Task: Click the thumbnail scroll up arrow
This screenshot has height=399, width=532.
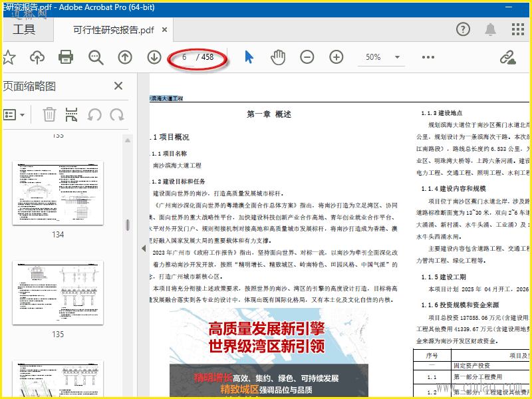Action: (128, 140)
